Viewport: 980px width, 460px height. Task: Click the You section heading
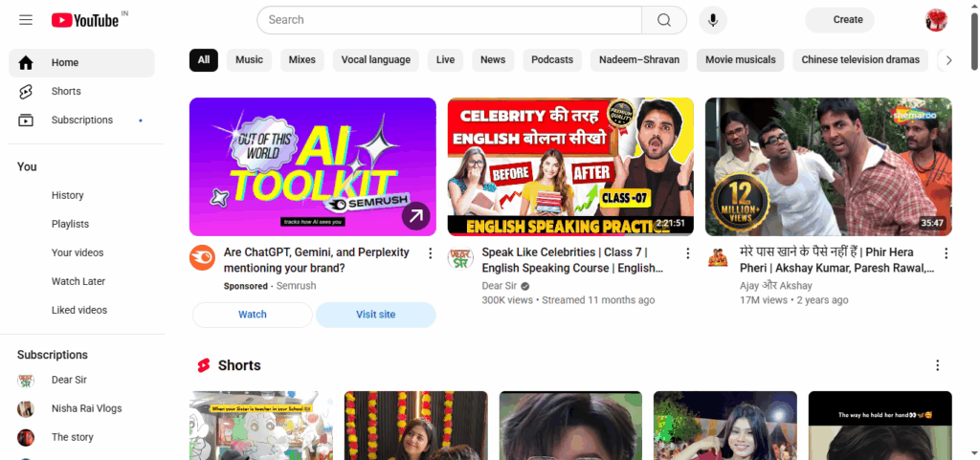tap(27, 166)
